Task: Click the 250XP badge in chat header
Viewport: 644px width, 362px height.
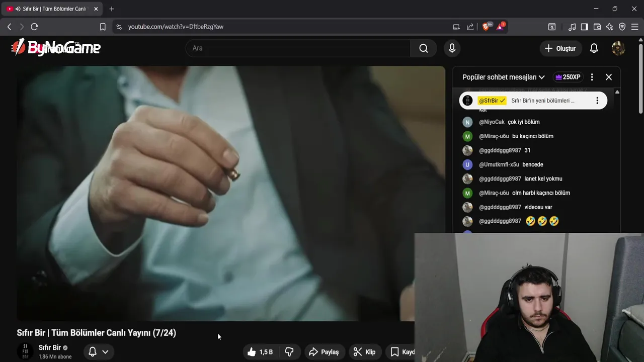Action: click(568, 77)
